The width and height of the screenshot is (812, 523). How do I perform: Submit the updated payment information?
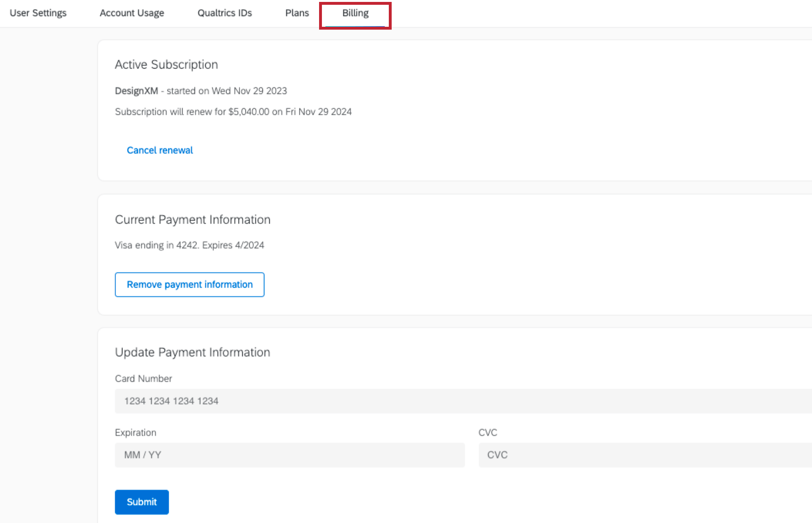coord(142,502)
